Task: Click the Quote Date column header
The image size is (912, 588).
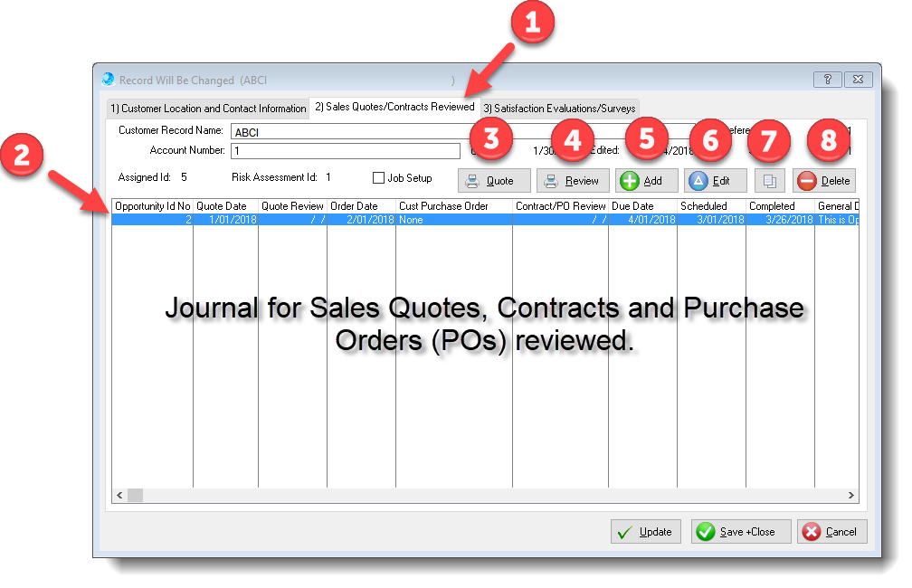Action: click(x=224, y=205)
